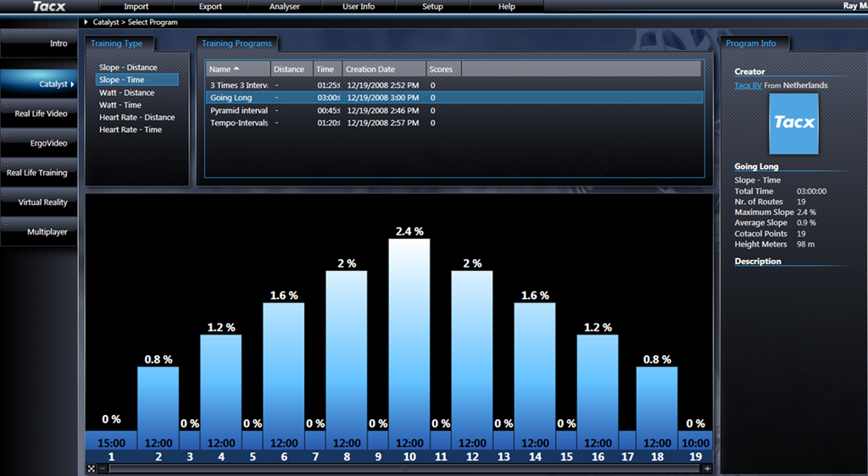Click the 01:20 time for Tempo-Intervals
Screen dimensions: 868x476
tap(329, 123)
